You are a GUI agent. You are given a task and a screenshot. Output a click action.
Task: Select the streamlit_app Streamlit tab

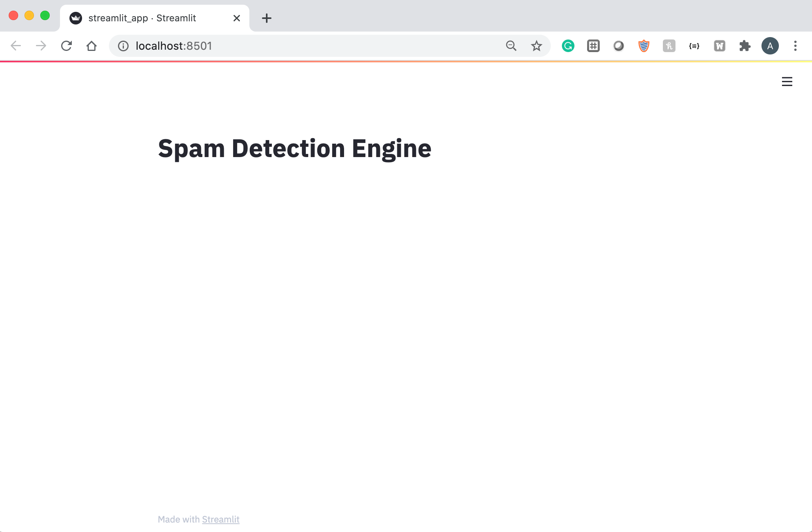tap(142, 18)
